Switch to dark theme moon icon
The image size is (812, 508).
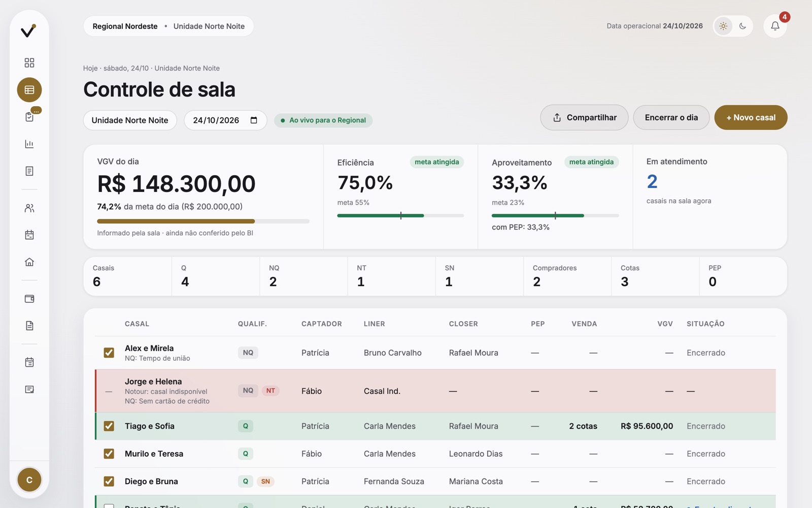tap(742, 26)
